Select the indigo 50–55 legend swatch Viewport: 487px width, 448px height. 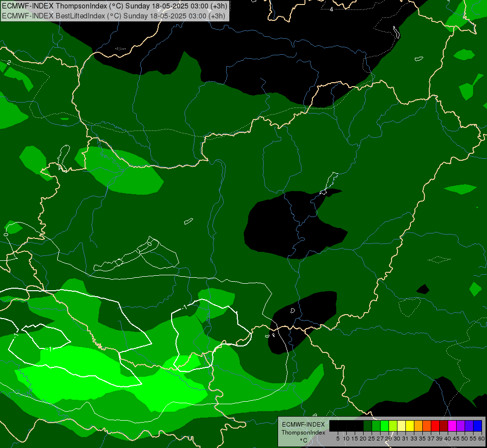point(469,426)
